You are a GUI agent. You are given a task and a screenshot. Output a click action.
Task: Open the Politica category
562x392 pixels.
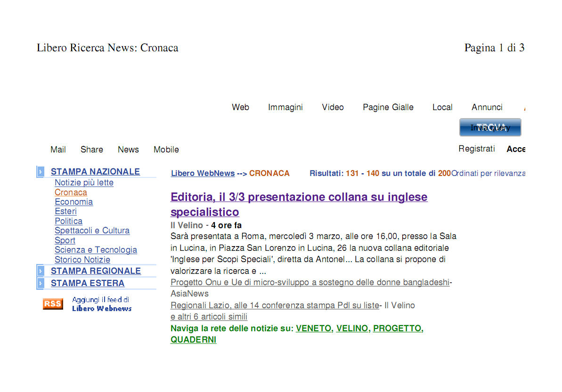pyautogui.click(x=68, y=221)
